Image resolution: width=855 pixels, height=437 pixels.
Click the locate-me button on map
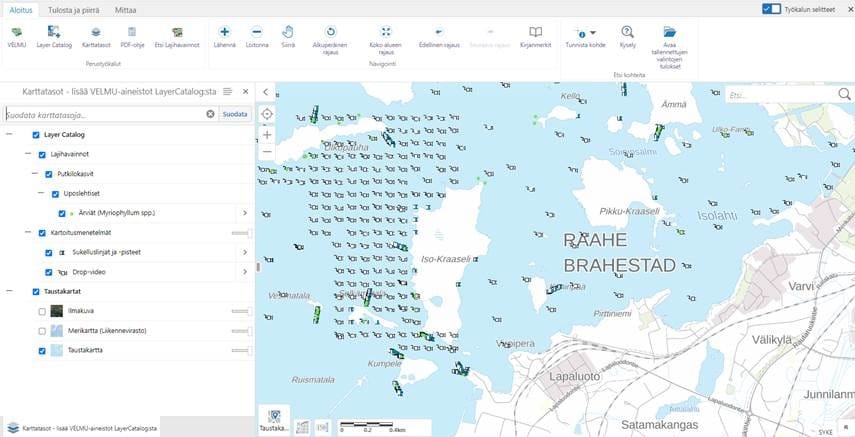pyautogui.click(x=267, y=114)
